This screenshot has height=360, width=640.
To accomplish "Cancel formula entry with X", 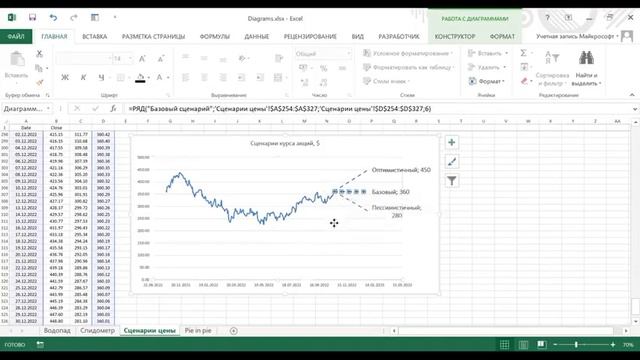I will [77, 109].
